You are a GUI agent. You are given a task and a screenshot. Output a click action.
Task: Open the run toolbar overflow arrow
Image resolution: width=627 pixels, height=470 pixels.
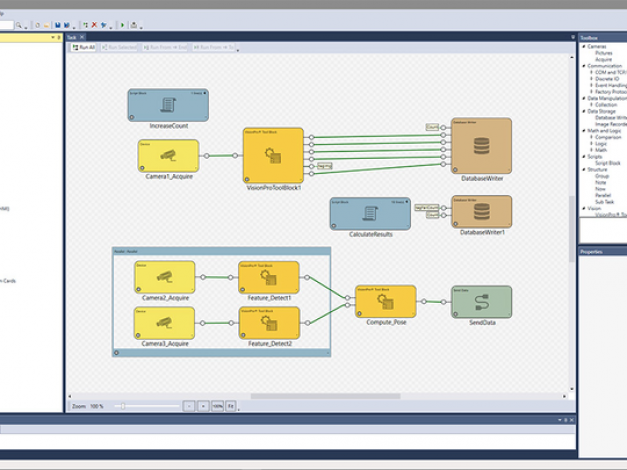point(238,50)
